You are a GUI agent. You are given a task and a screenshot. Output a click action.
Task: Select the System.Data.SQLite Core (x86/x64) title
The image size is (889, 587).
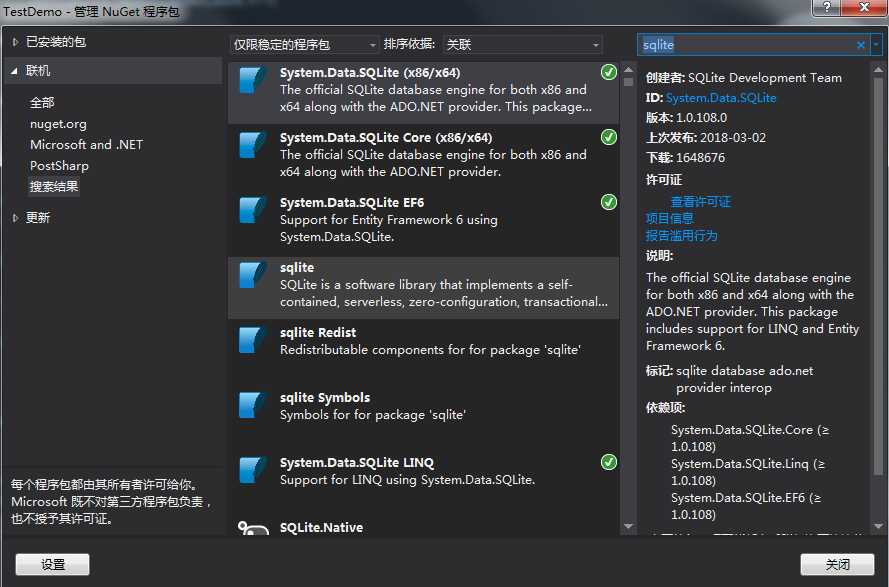(386, 137)
